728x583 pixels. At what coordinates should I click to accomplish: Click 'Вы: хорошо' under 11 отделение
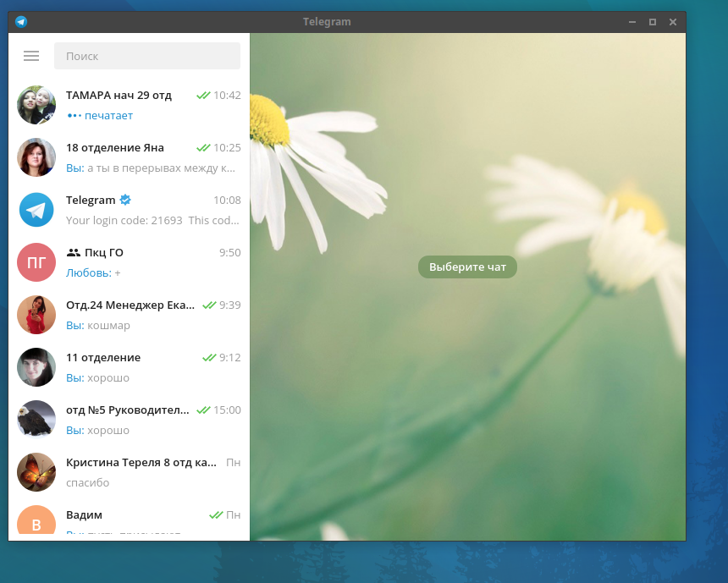tap(97, 378)
